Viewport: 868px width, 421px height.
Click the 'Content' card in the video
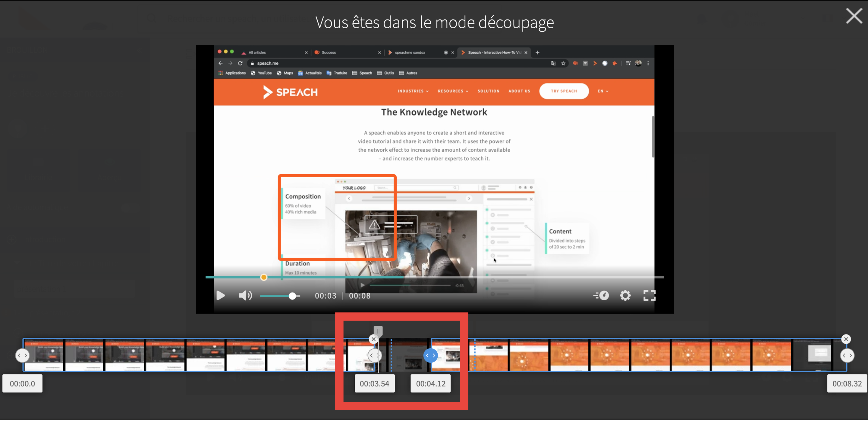[x=567, y=239]
